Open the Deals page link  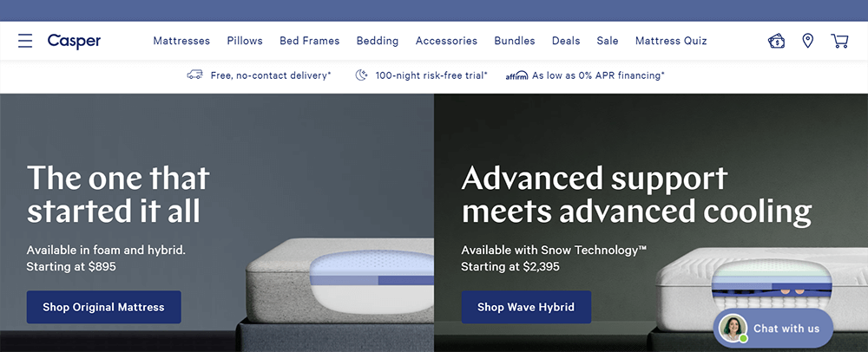(566, 41)
